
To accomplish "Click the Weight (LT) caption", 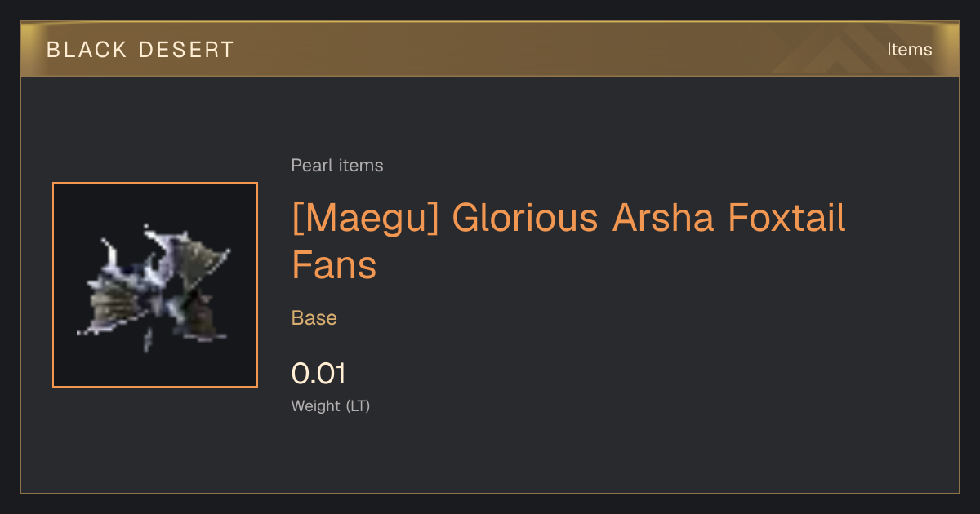I will coord(331,405).
